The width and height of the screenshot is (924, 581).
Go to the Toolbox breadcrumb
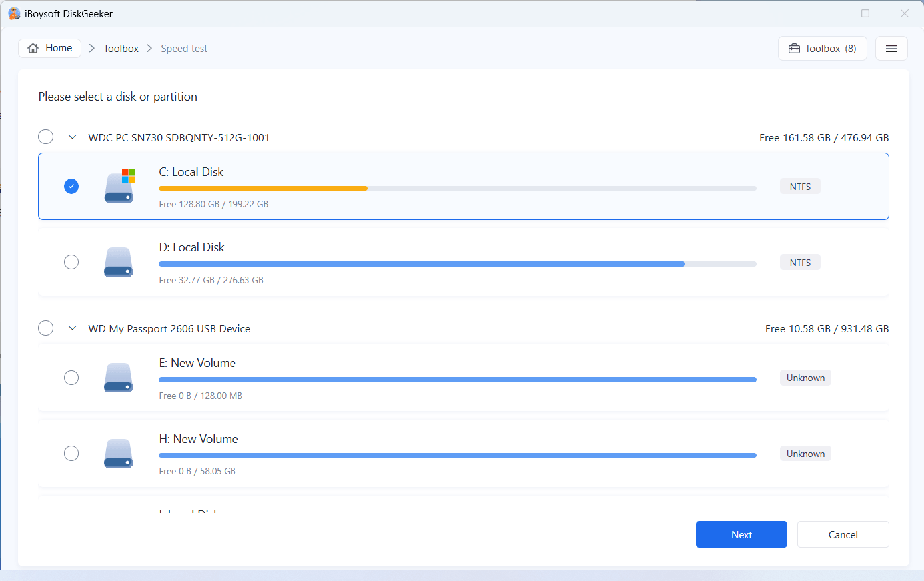tap(121, 49)
